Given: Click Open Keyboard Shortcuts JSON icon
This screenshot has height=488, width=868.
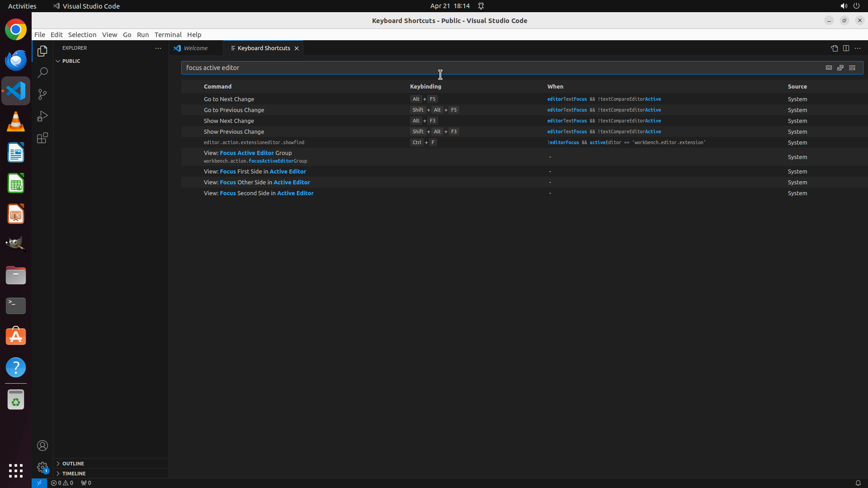Looking at the screenshot, I should [x=834, y=48].
